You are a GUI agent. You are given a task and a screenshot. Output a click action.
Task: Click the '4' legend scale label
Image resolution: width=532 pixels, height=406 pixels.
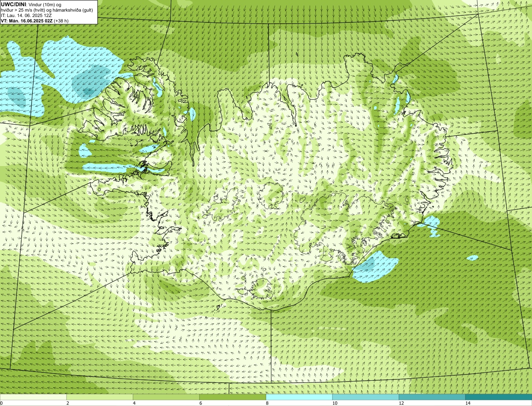pyautogui.click(x=134, y=403)
